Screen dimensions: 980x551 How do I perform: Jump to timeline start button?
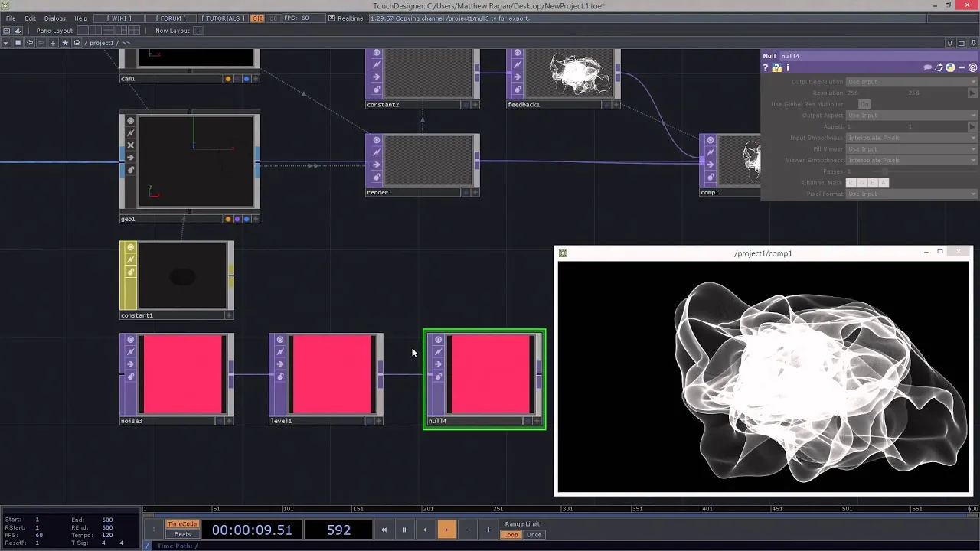pos(384,530)
